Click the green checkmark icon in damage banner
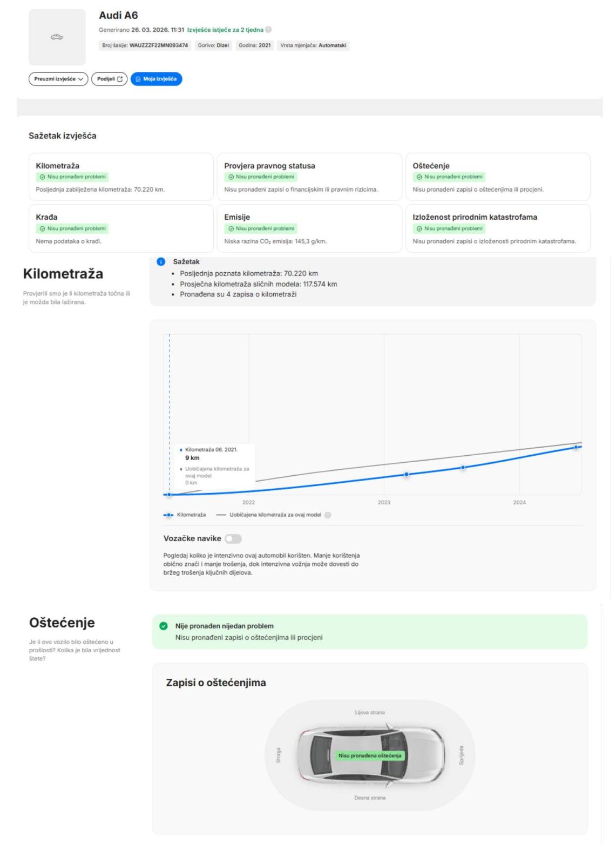Viewport: 616px width, 864px height. click(163, 626)
